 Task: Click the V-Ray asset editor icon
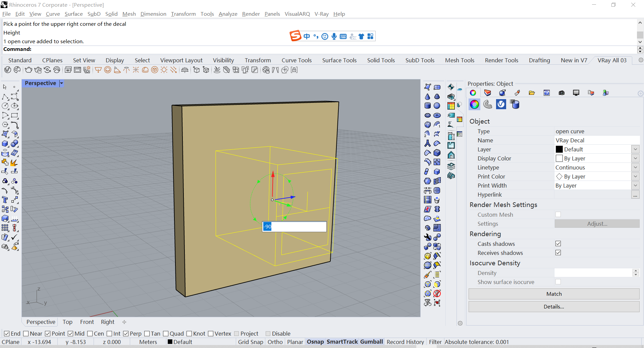pyautogui.click(x=8, y=70)
